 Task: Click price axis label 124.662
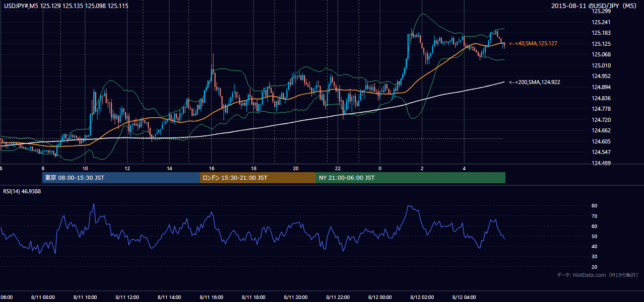pos(602,130)
